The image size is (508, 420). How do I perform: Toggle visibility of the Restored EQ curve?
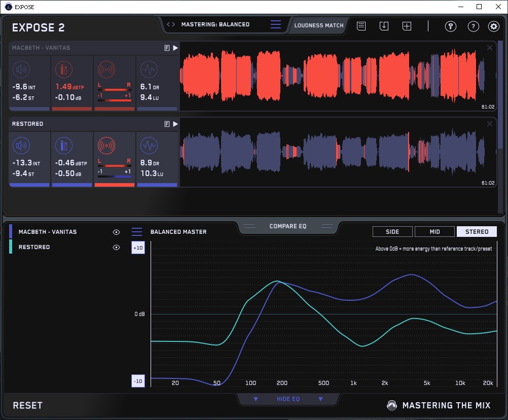click(x=116, y=247)
